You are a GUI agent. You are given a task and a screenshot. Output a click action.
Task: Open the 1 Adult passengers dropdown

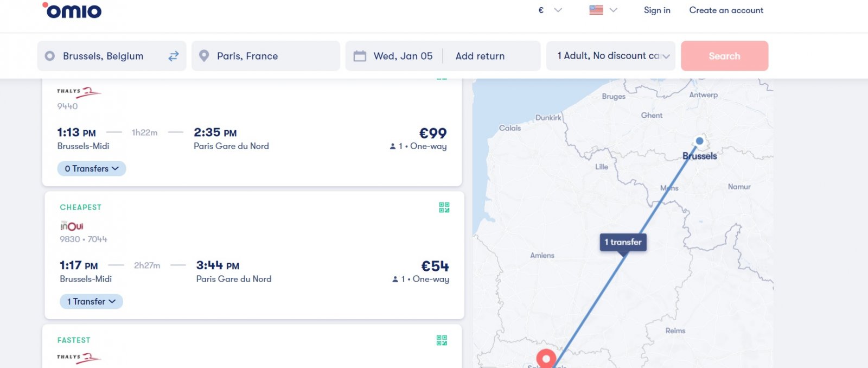(611, 56)
